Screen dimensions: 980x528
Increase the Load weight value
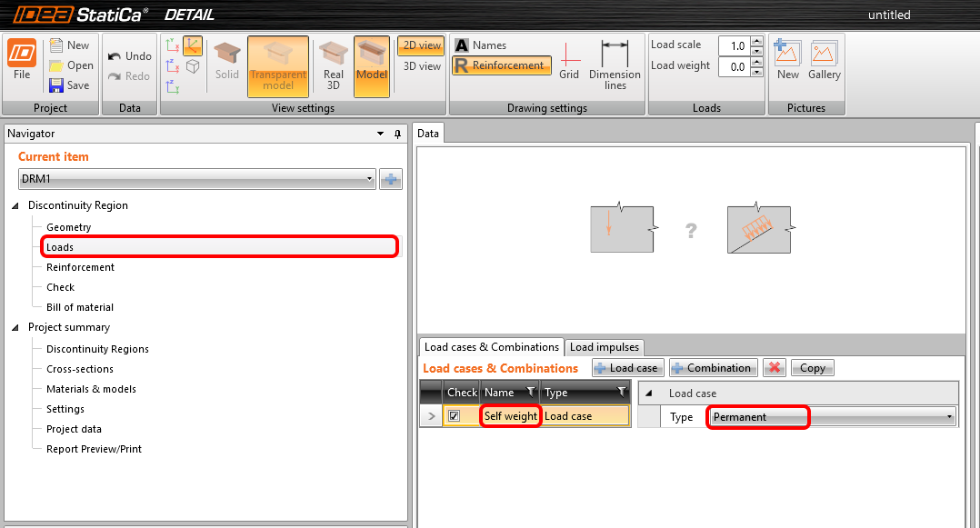(x=757, y=62)
